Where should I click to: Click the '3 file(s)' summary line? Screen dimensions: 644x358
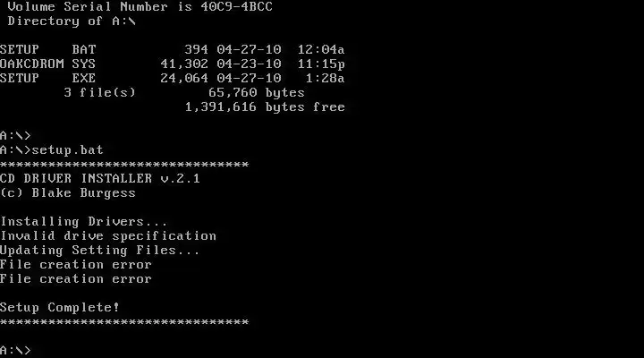coord(184,93)
